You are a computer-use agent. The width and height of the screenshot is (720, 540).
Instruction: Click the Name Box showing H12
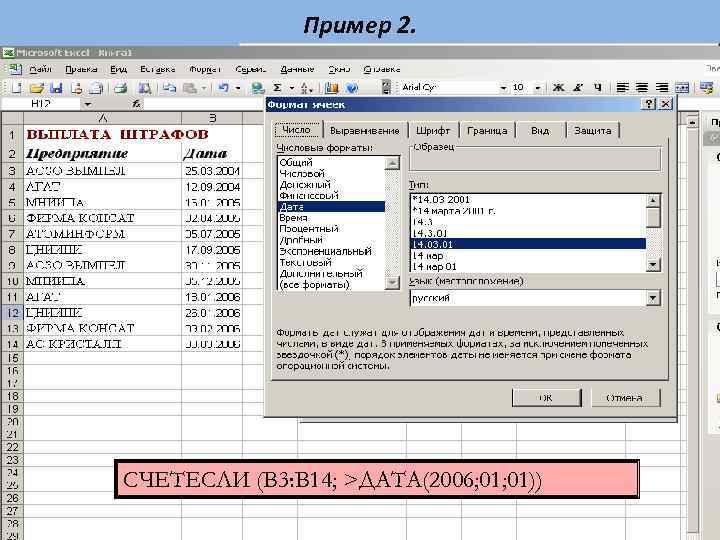pos(40,104)
